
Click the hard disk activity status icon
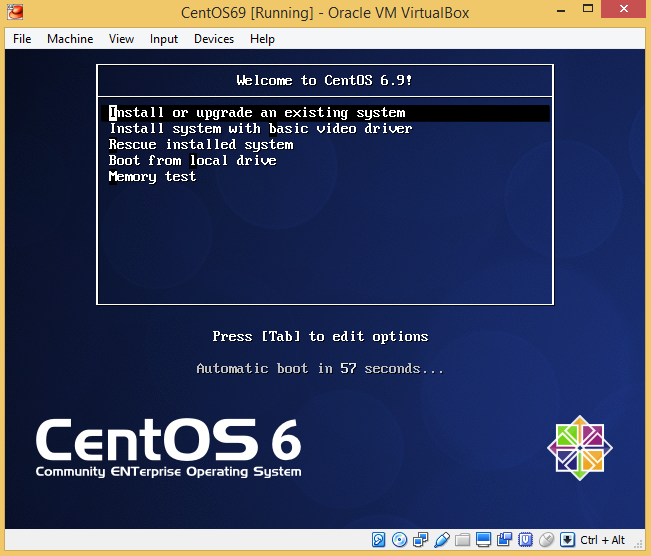(378, 539)
